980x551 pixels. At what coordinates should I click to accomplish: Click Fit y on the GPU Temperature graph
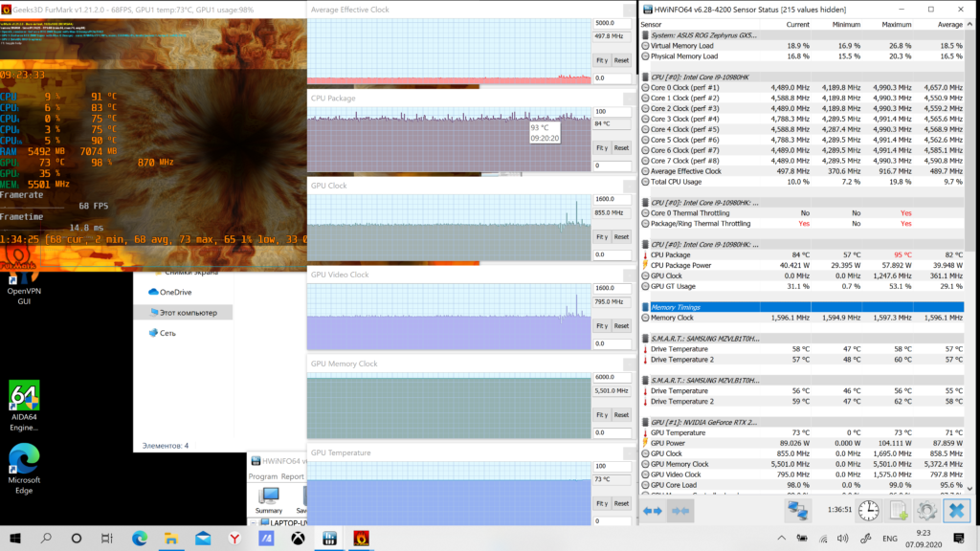[602, 503]
